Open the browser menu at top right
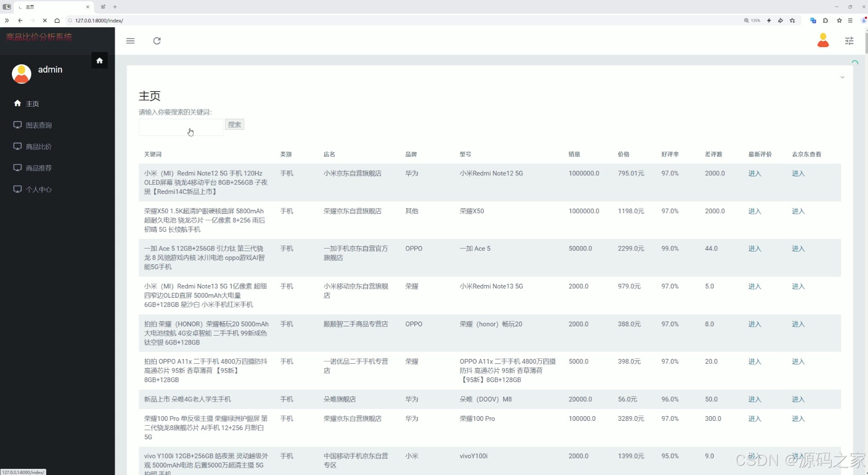This screenshot has width=868, height=475. click(850, 21)
